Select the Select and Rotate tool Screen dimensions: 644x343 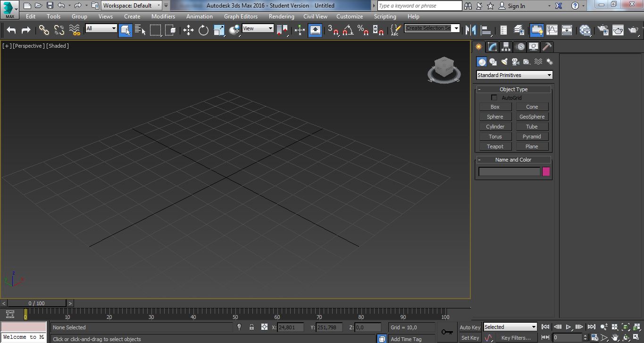pyautogui.click(x=203, y=30)
